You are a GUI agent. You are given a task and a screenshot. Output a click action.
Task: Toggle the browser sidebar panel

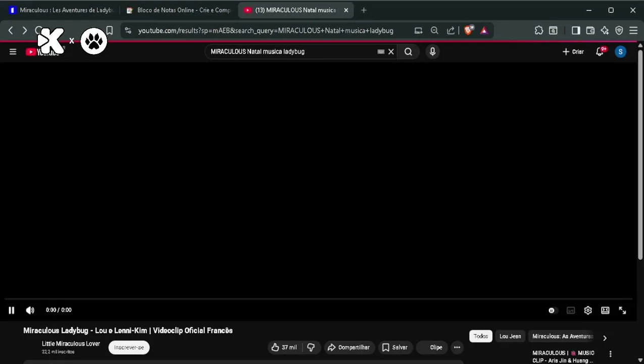(576, 30)
